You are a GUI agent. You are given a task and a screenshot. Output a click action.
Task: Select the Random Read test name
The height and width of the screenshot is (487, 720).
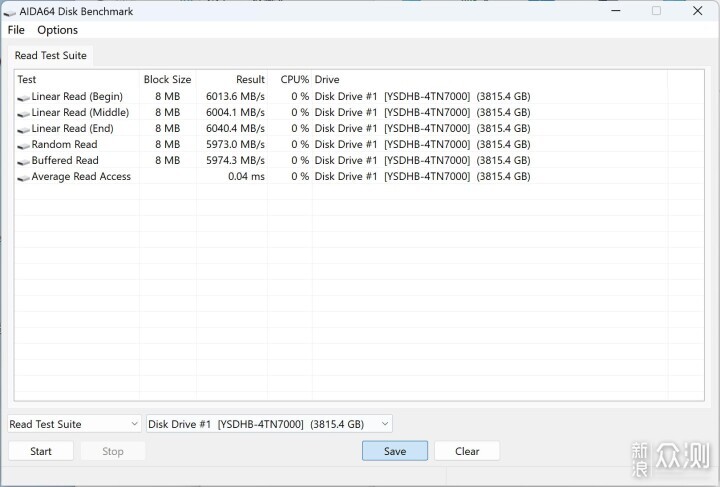coord(64,145)
